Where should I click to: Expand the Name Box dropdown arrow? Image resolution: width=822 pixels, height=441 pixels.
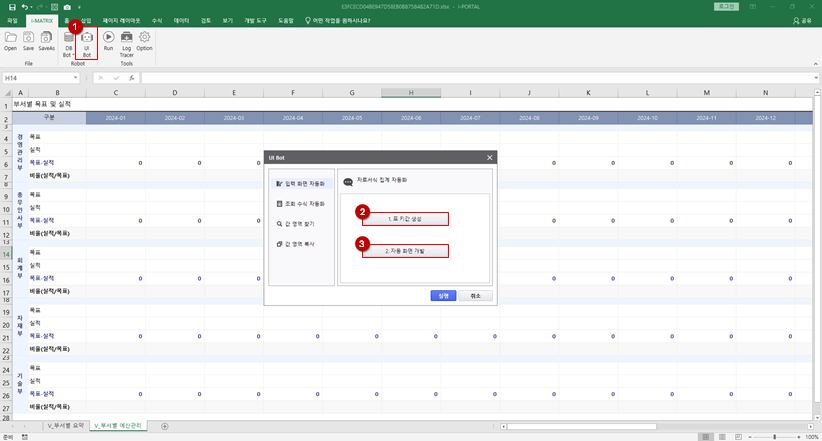tap(75, 78)
